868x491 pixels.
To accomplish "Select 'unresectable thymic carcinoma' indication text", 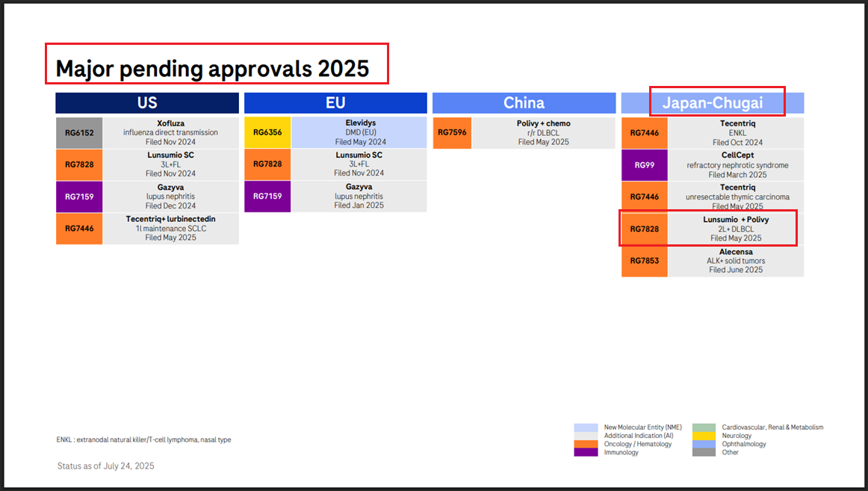I will tap(737, 197).
